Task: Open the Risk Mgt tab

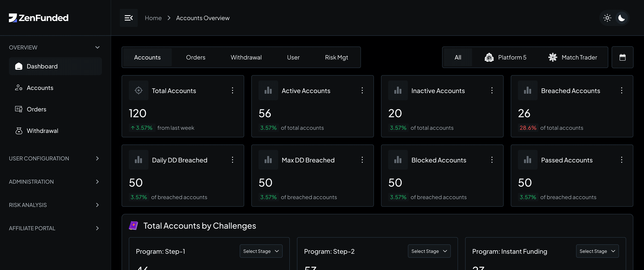Action: (336, 57)
